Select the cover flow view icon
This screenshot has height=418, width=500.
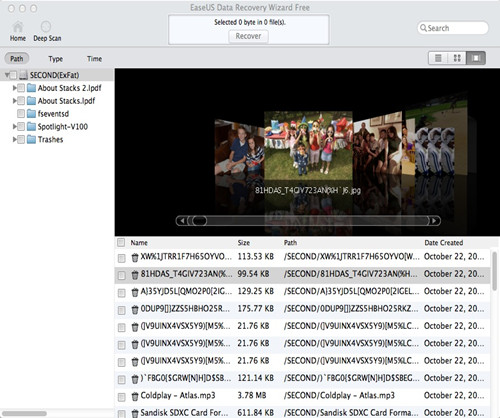coord(476,58)
